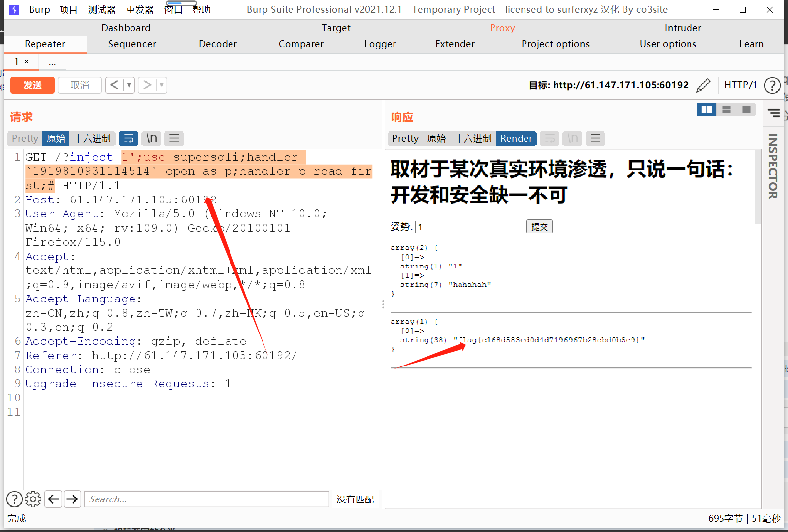Go to next search match arrow
788x532 pixels.
(x=72, y=499)
